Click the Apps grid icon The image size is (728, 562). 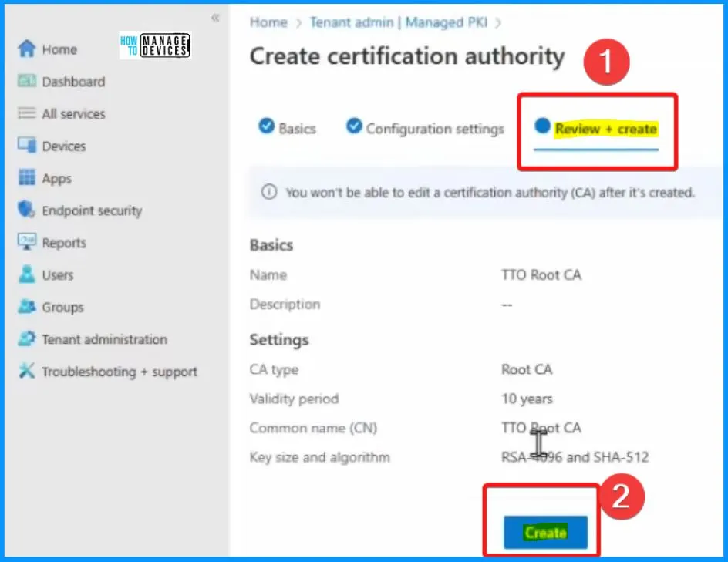tap(26, 177)
